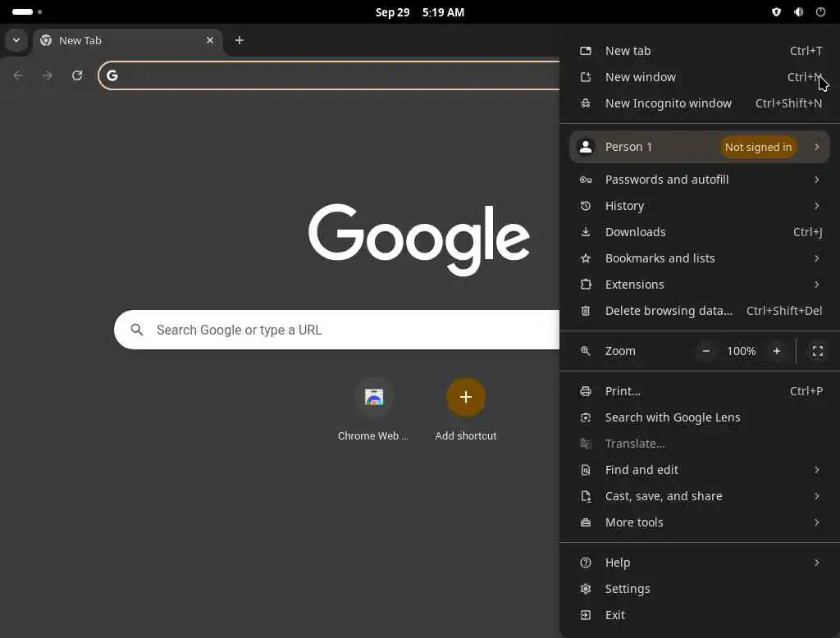
Task: Choose New window from the menu
Action: pos(700,77)
